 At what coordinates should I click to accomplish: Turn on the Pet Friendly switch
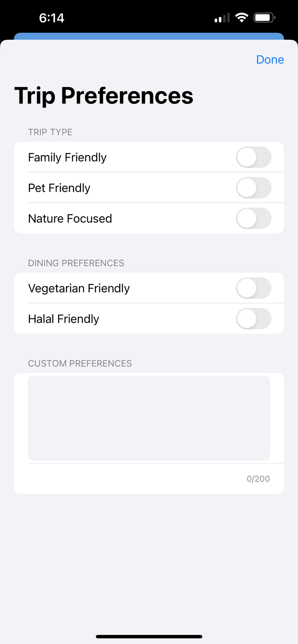click(x=253, y=188)
